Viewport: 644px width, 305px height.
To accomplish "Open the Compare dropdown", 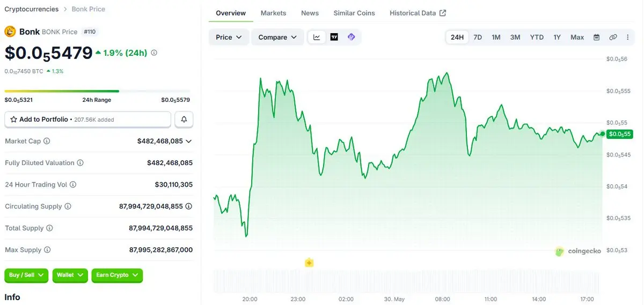I will tap(277, 37).
